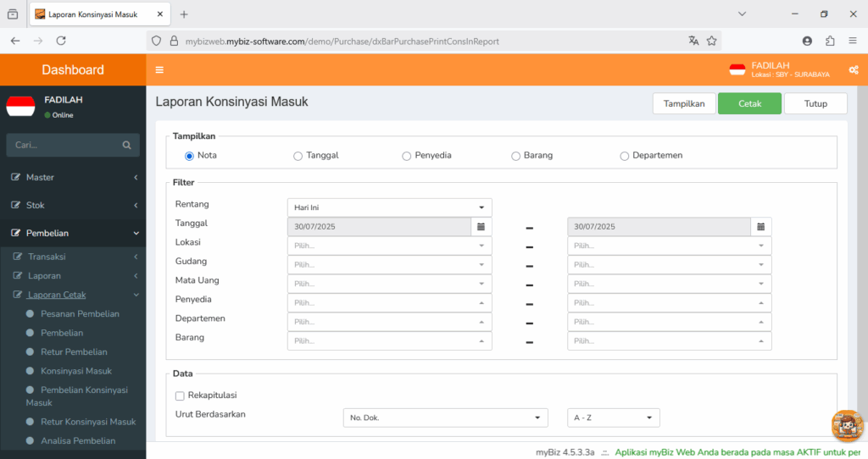Open Retur Pembelian report

[74, 352]
